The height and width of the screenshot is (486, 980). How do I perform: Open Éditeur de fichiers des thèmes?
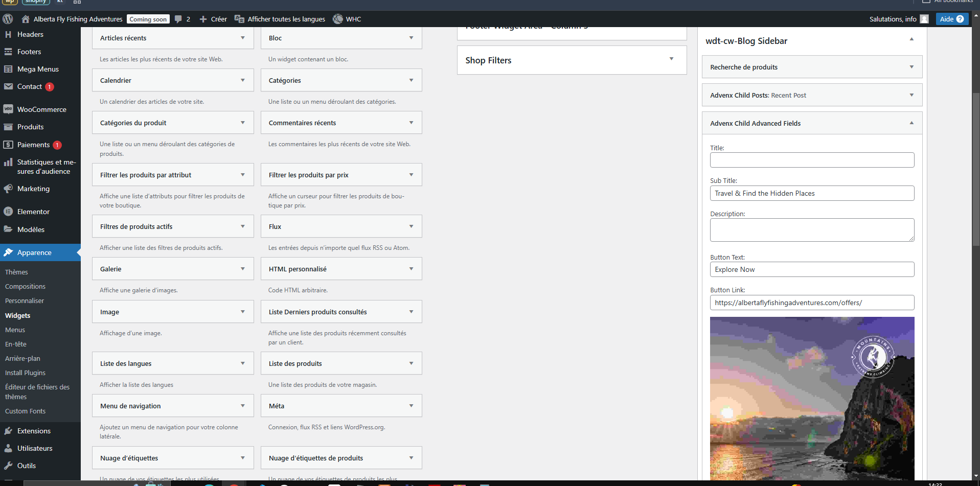coord(37,391)
